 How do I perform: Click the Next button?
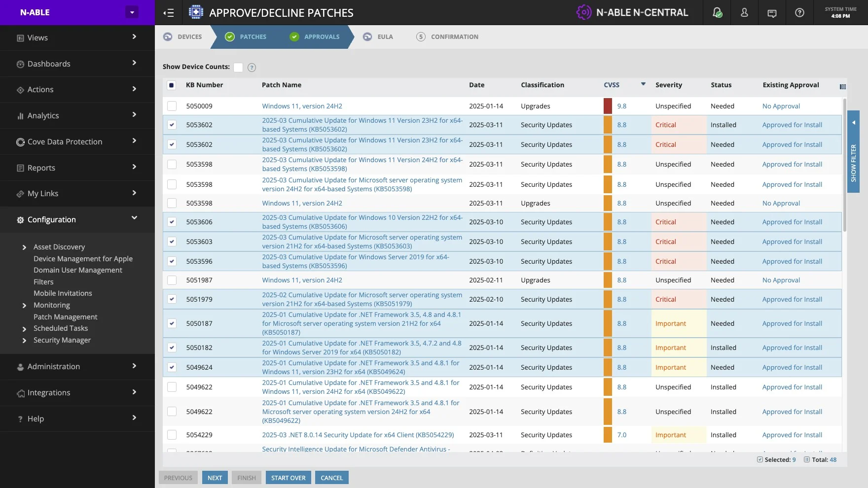[215, 478]
